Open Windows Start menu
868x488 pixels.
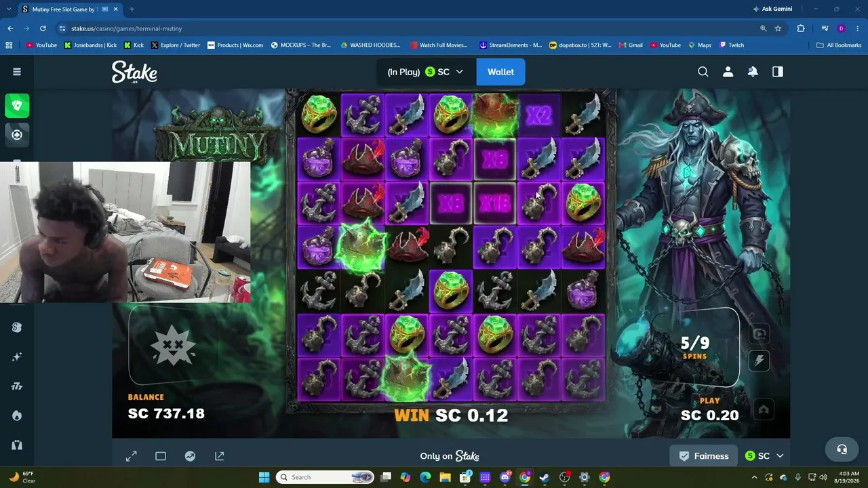click(264, 477)
